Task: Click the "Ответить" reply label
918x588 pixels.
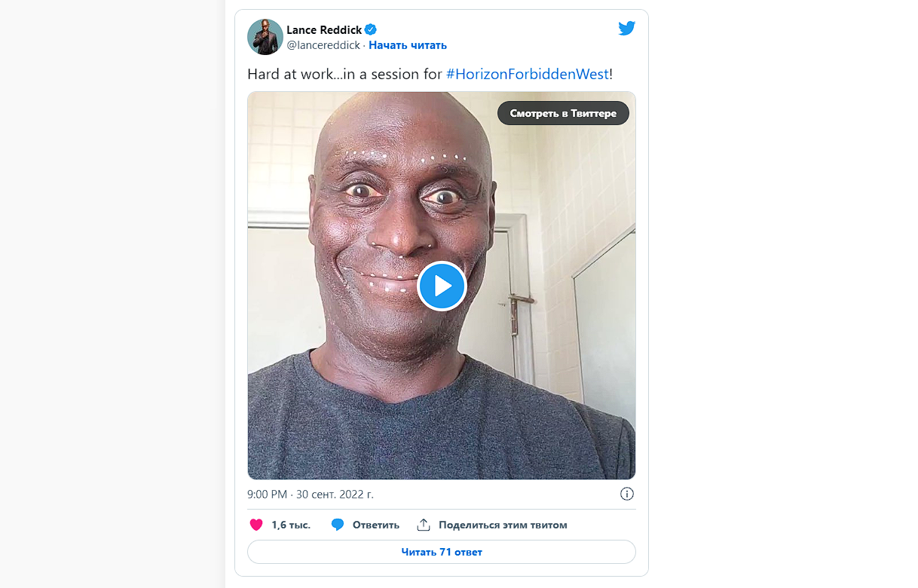Action: (x=376, y=525)
